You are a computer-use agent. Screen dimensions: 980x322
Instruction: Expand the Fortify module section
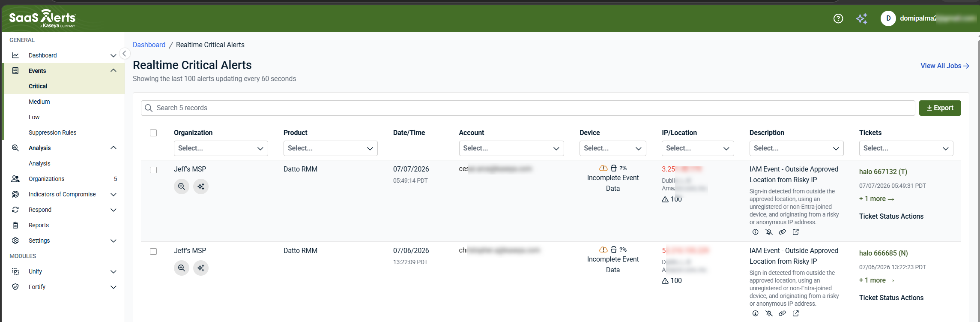(x=114, y=287)
